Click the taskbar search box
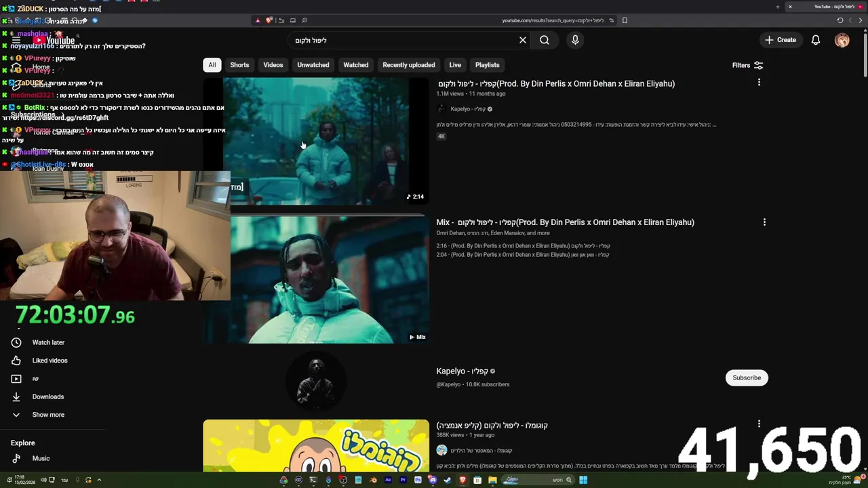This screenshot has height=488, width=868. click(x=538, y=480)
